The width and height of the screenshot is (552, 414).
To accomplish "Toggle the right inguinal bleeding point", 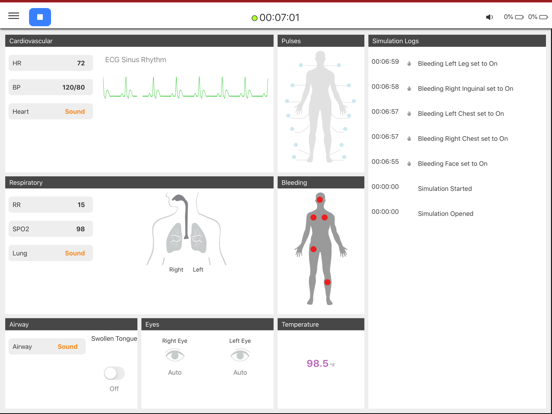I will pos(313,249).
